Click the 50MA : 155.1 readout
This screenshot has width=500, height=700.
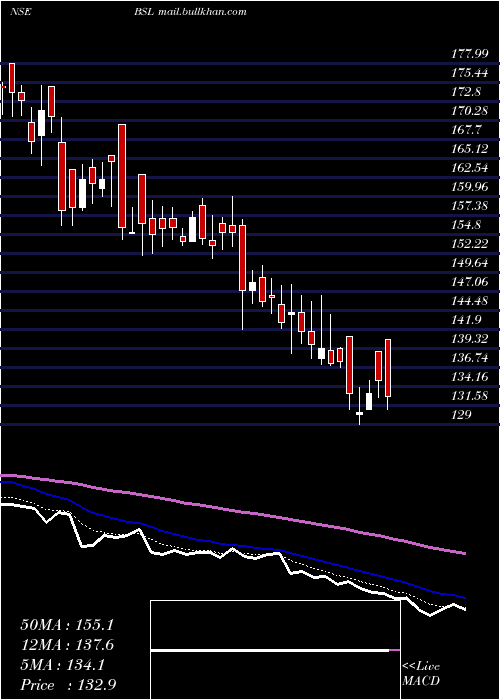(x=67, y=625)
